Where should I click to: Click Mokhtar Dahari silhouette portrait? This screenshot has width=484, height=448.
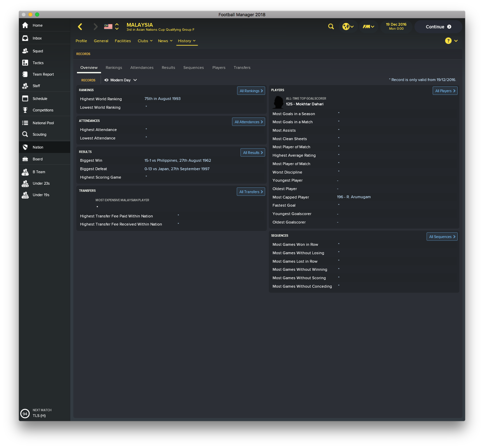click(278, 102)
